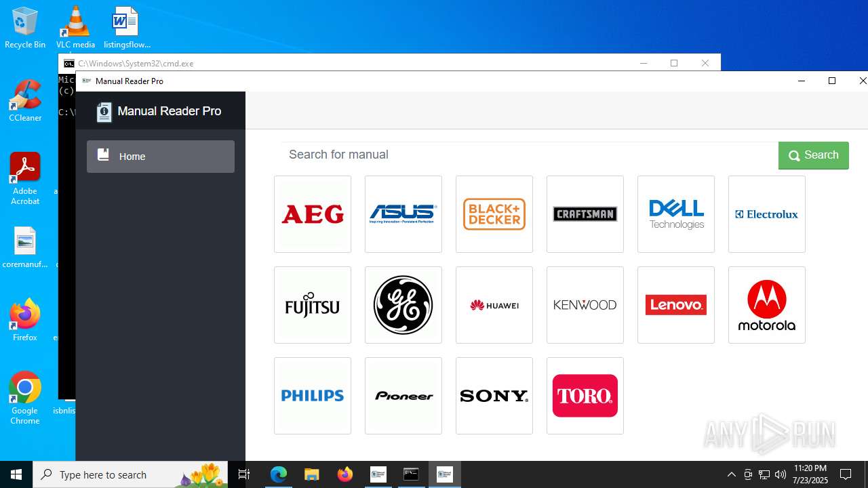Viewport: 868px width, 488px height.
Task: Focus the Search for manual field
Action: [530, 155]
